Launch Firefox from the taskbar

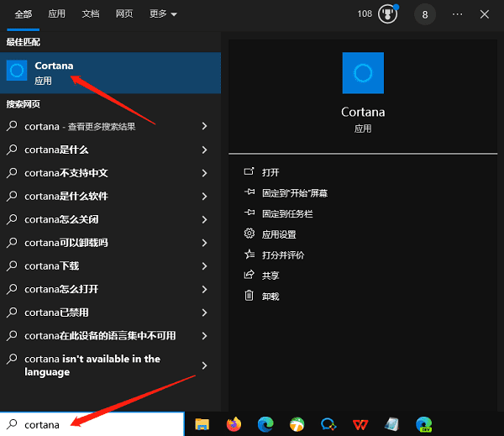pos(234,424)
